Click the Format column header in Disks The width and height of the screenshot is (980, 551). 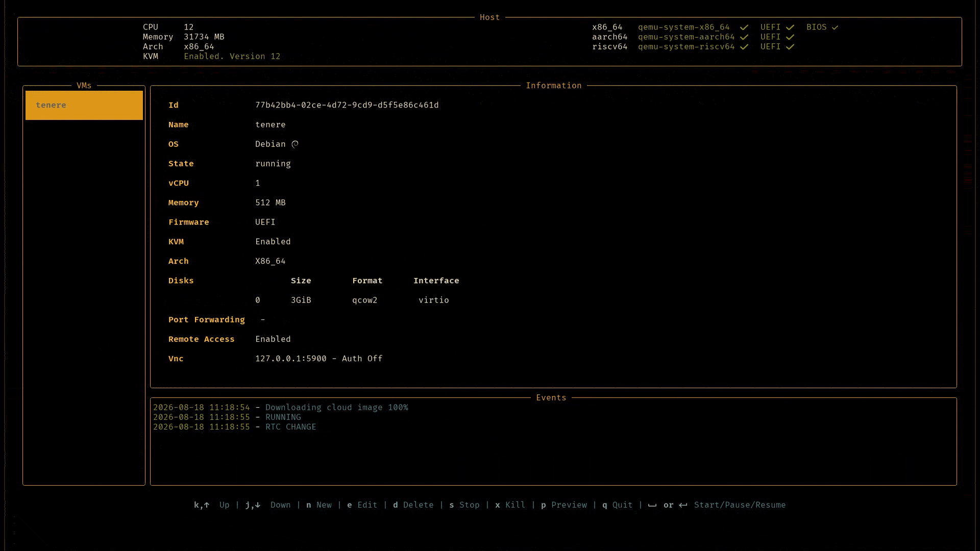click(x=367, y=281)
